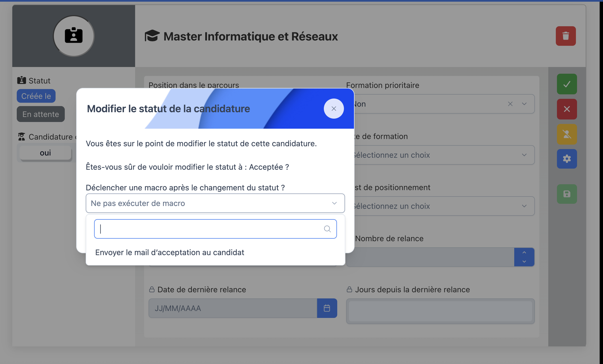This screenshot has width=603, height=364.
Task: Click the 'Créée le' status badge
Action: pos(36,96)
